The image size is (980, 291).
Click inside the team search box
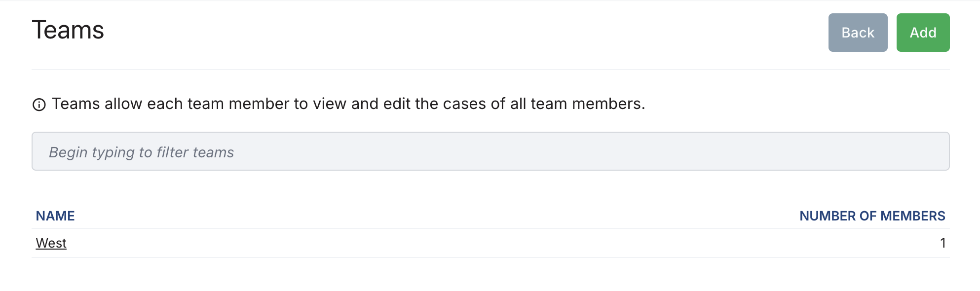[x=490, y=151]
